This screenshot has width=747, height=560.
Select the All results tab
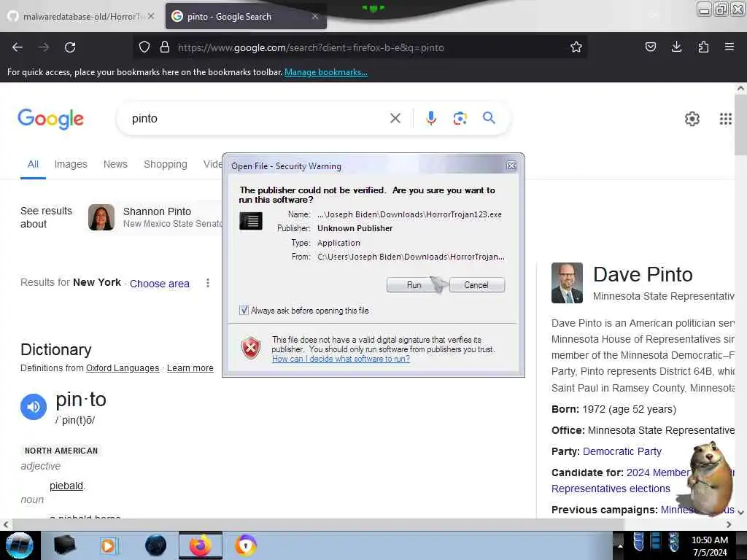click(33, 164)
